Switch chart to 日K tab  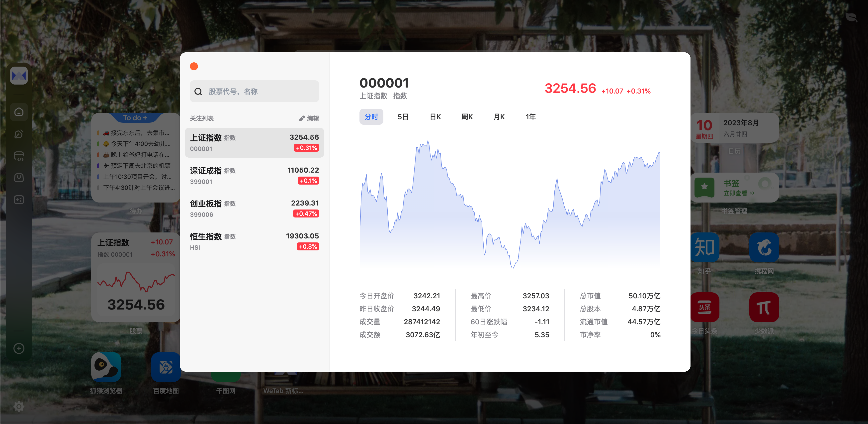click(x=435, y=117)
